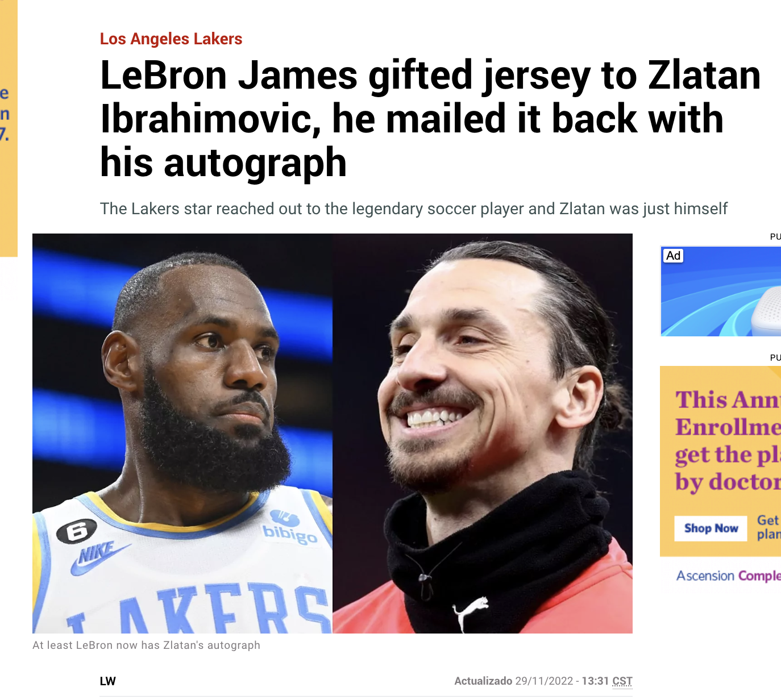The height and width of the screenshot is (700, 781).
Task: Click the photo caption about Zlatan's autograph
Action: (x=146, y=645)
